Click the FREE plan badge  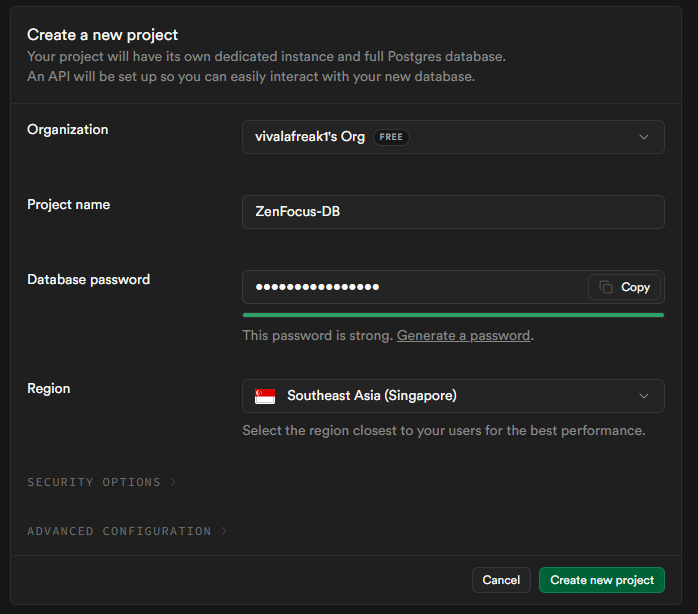(391, 137)
